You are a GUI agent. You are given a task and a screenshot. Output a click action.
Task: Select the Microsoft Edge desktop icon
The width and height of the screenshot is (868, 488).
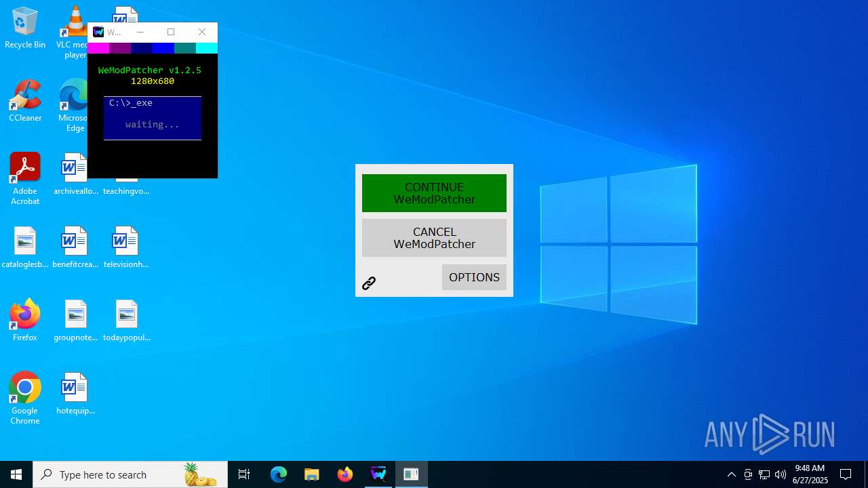73,106
